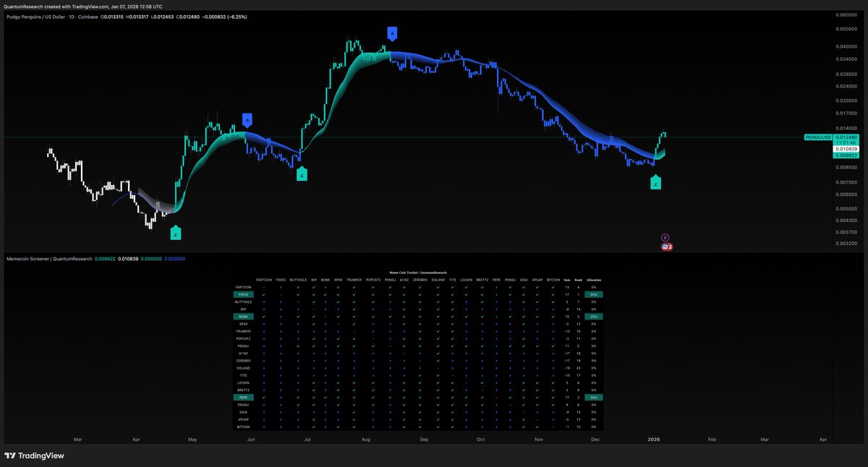Open the purple lightning event icon
The width and height of the screenshot is (868, 467).
pos(665,237)
